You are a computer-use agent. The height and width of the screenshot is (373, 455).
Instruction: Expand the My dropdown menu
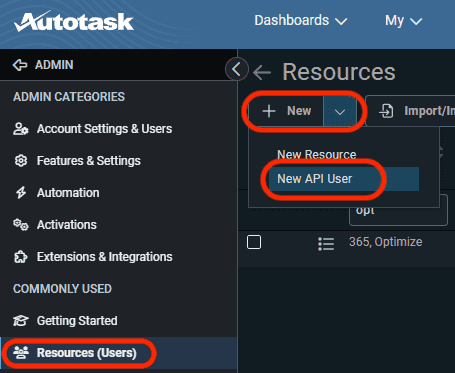click(x=403, y=21)
